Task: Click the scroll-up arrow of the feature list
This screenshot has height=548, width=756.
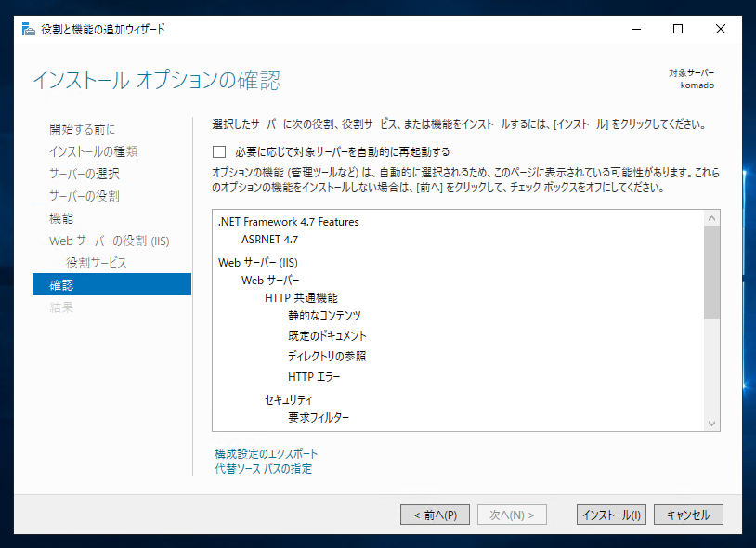Action: click(711, 218)
